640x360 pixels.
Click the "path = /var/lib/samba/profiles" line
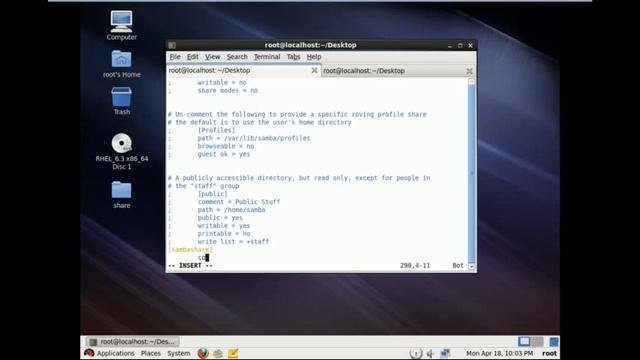[x=254, y=138]
